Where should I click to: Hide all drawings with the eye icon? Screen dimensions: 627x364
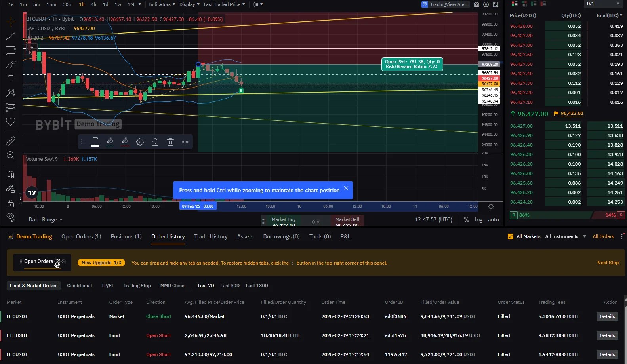click(x=11, y=217)
